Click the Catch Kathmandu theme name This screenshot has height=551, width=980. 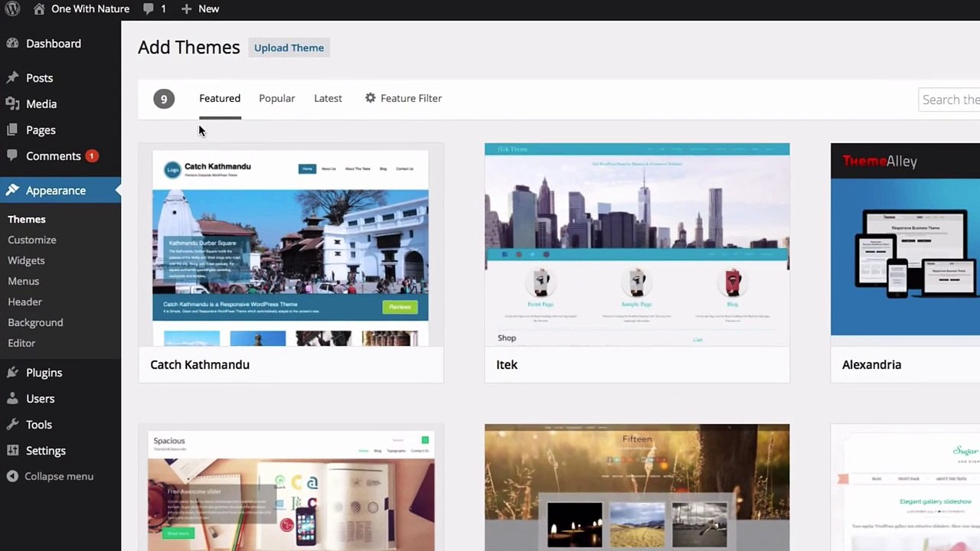pos(200,365)
